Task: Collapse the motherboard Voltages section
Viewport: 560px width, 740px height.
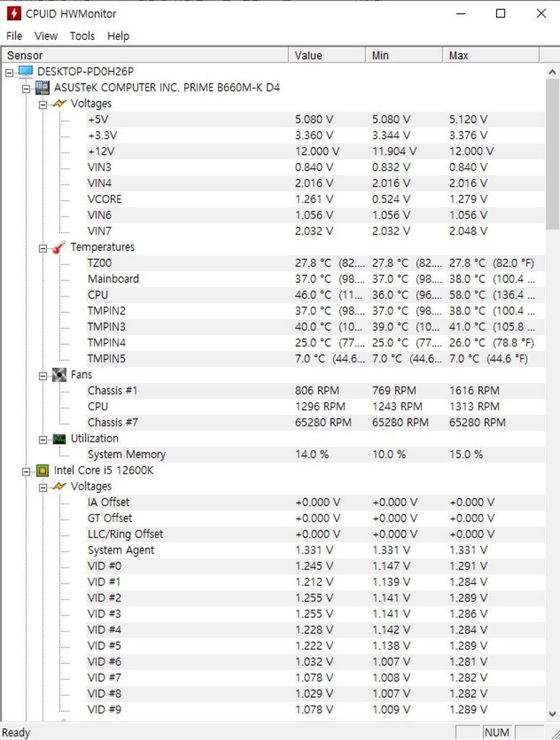Action: [43, 105]
